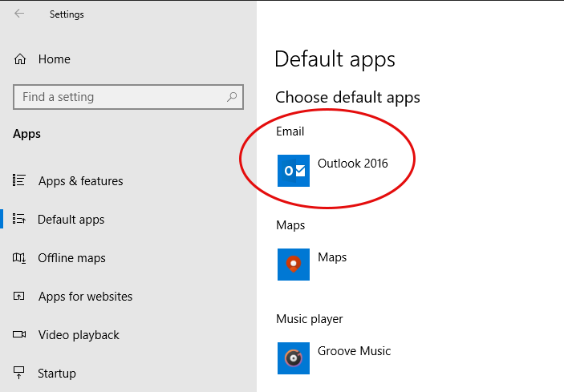The height and width of the screenshot is (392, 564).
Task: Open the Apps & features page
Action: [80, 181]
